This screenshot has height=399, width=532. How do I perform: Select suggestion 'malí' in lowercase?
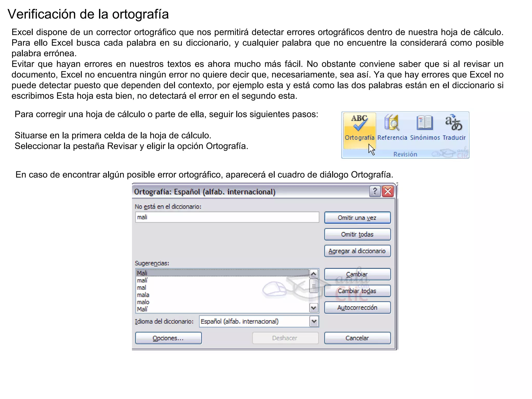coord(223,280)
